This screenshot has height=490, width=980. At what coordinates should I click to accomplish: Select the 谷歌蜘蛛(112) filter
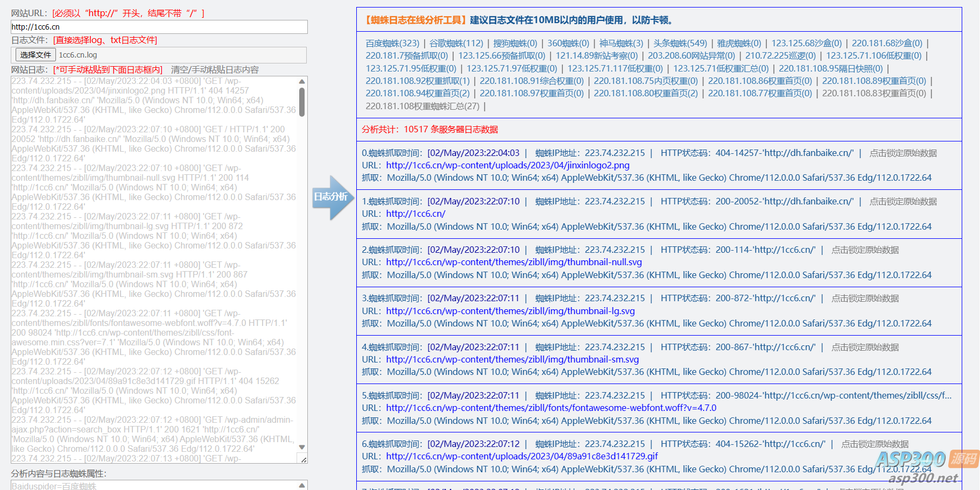pyautogui.click(x=456, y=44)
